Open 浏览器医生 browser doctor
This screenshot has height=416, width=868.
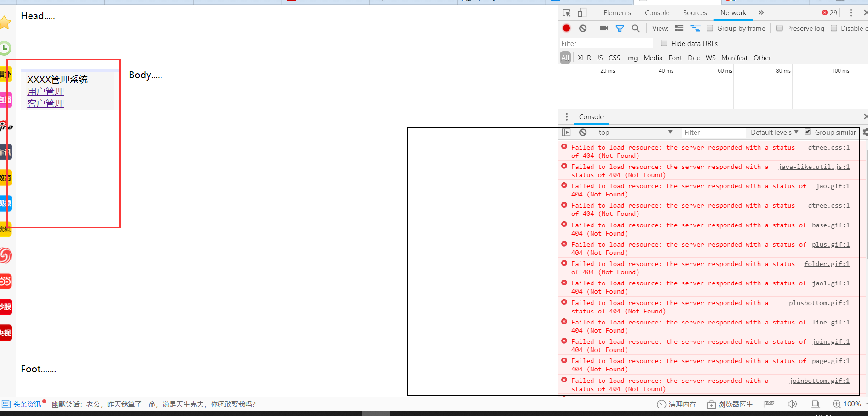[730, 404]
